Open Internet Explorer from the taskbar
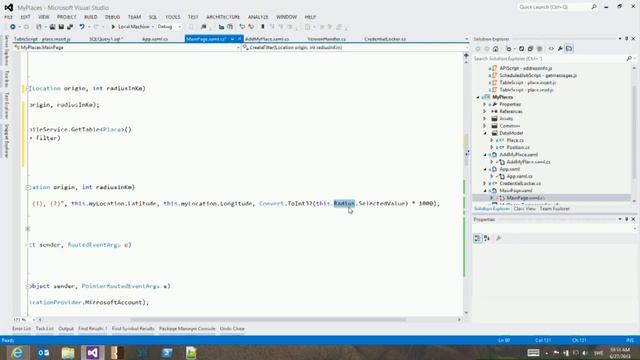The image size is (640, 360). [17, 353]
